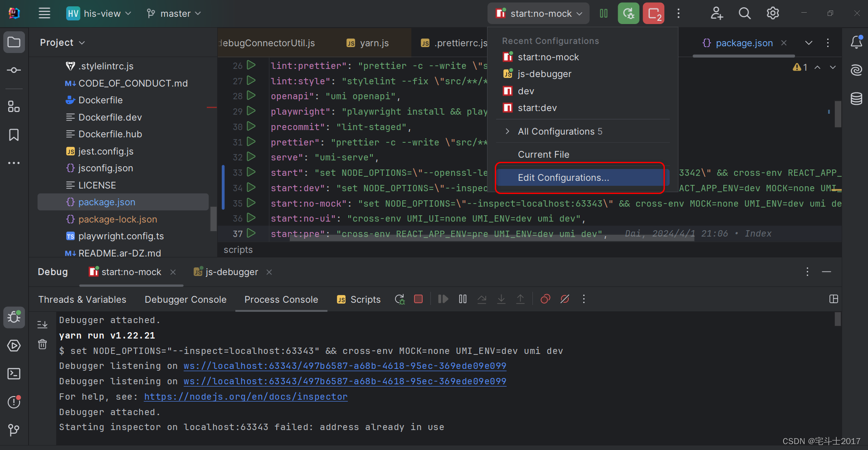Toggle Mute Breakpoints
This screenshot has width=868, height=450.
pos(565,299)
